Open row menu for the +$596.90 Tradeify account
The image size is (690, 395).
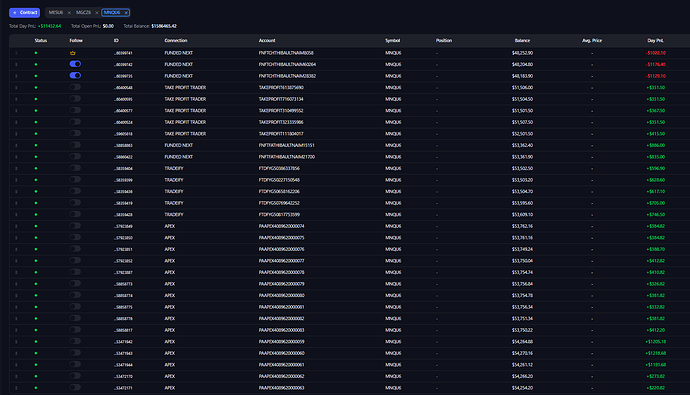pos(16,168)
